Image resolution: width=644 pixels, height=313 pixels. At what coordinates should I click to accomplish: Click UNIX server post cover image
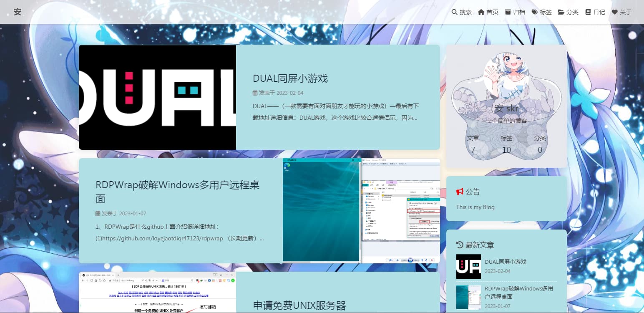[x=157, y=292]
